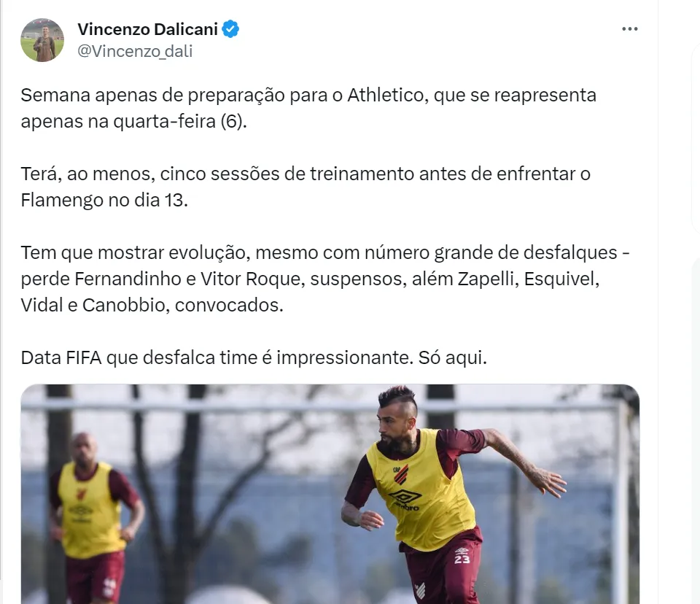
Task: Click the word Athletico in the tweet
Action: (x=385, y=95)
